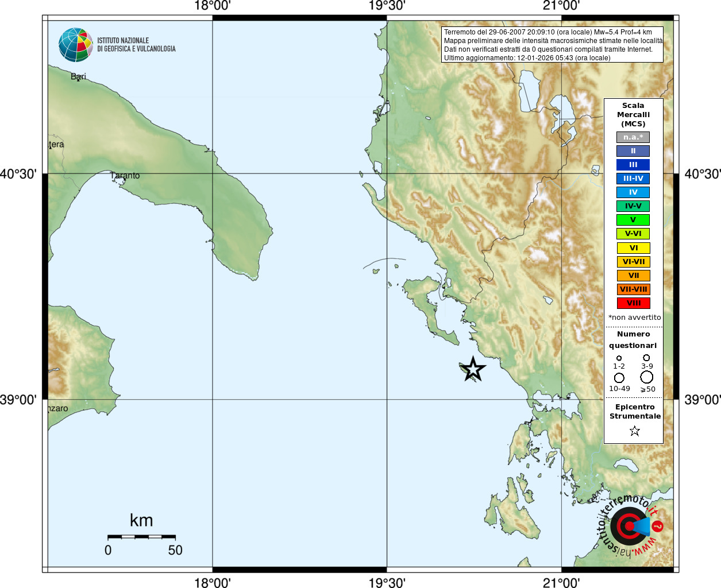The width and height of the screenshot is (721, 588).
Task: Select the red VIII intensity swatch
Action: click(633, 303)
